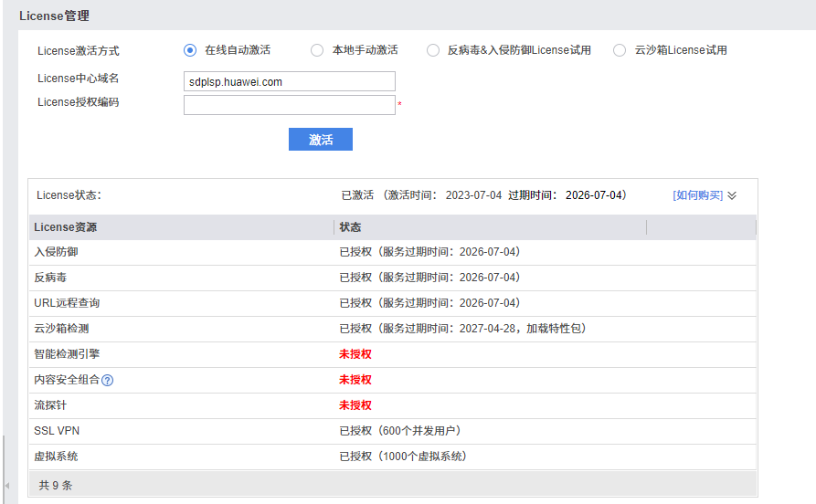Click the License中心域名 input field
816x504 pixels.
(x=289, y=81)
